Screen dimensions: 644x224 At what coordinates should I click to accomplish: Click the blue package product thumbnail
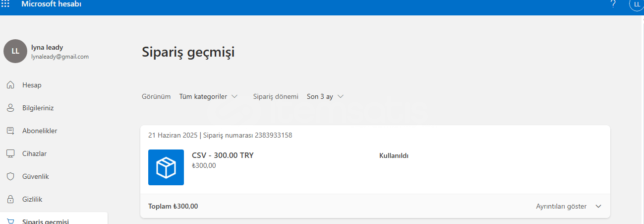point(166,167)
